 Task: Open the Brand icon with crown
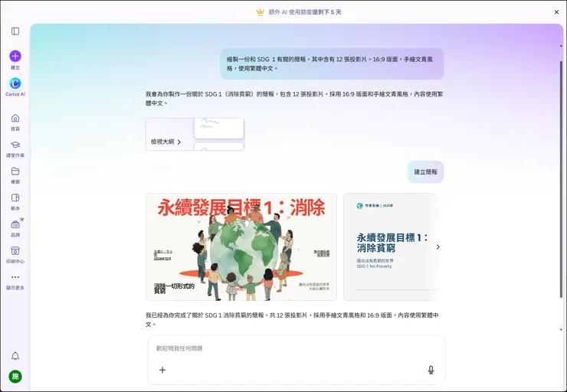tap(15, 224)
